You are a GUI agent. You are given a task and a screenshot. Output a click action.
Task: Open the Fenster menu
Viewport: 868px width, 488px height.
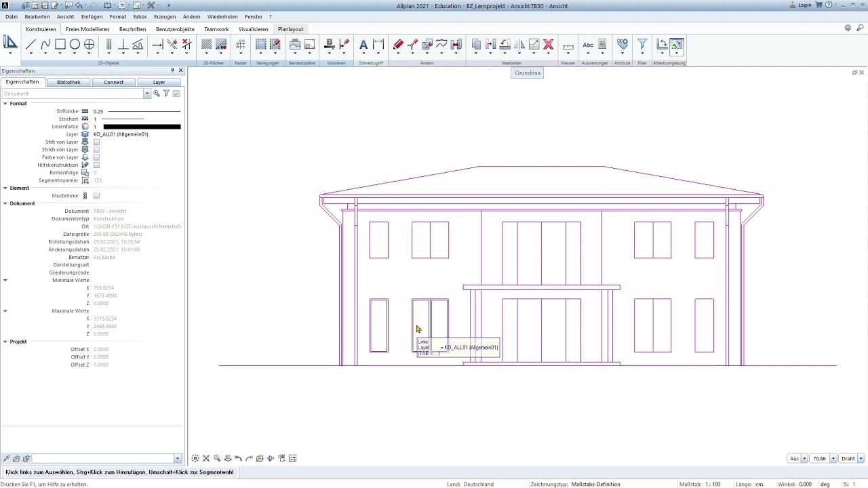(254, 16)
